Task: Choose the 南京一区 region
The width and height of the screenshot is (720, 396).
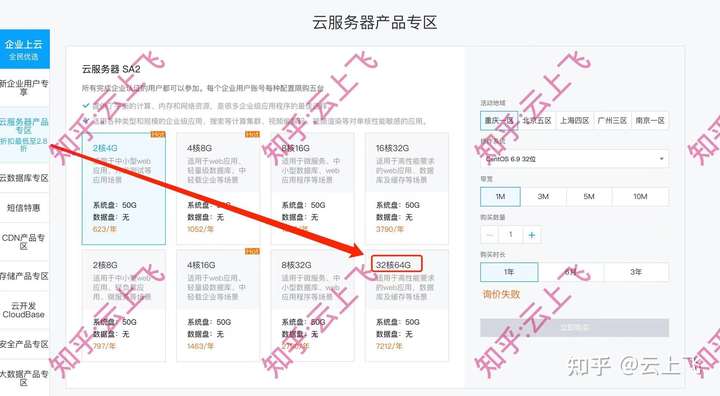Action: pos(650,120)
